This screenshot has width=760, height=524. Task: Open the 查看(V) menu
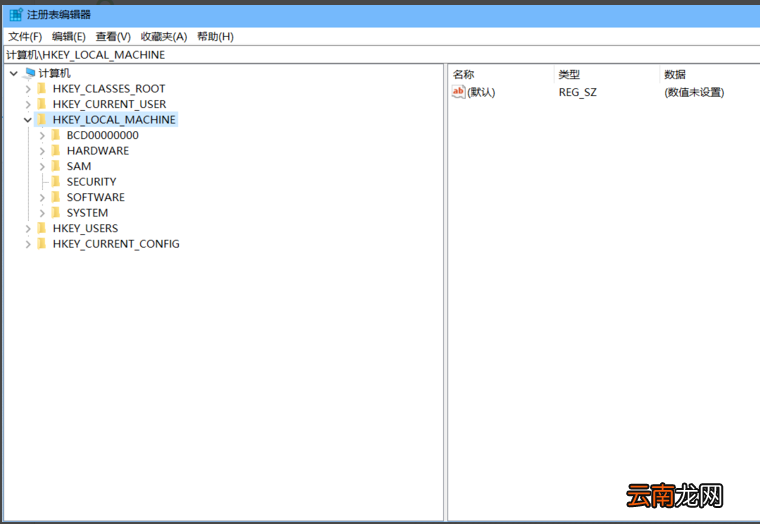(113, 37)
